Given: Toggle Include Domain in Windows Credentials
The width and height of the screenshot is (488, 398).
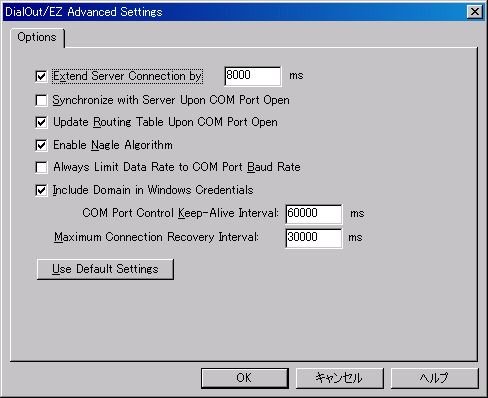Looking at the screenshot, I should click(41, 190).
